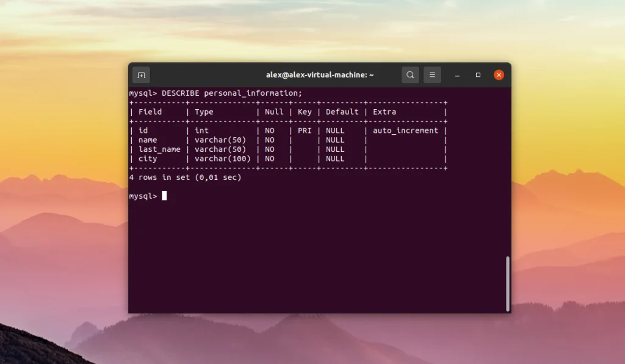Select the word auto_increment in the output
Viewport: 625px width, 364px height.
tap(406, 130)
